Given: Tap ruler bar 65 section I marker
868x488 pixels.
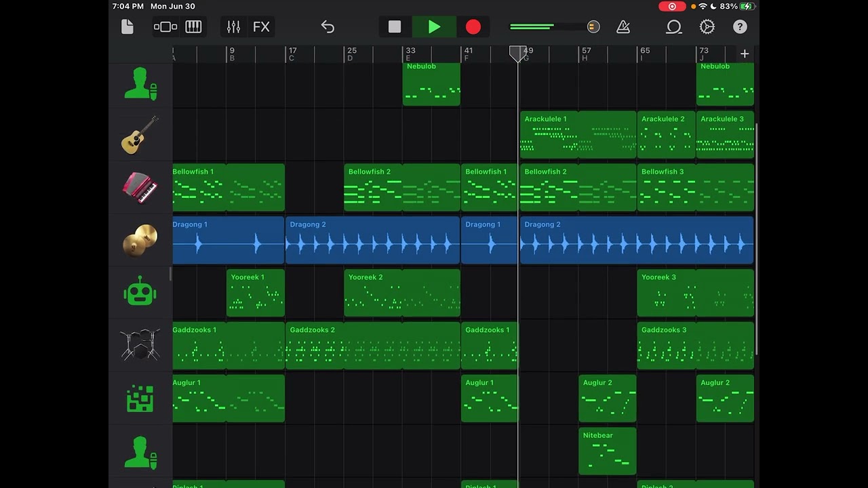Looking at the screenshot, I should pos(644,54).
